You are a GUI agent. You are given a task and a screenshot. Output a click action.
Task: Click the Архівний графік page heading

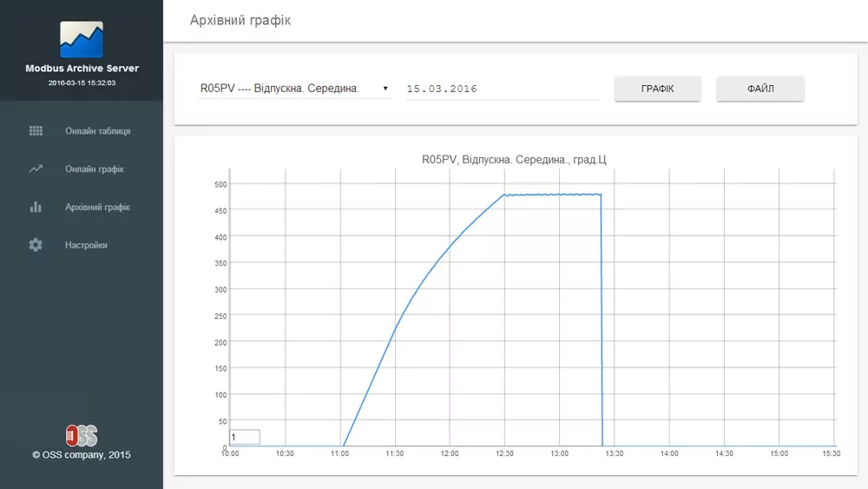(240, 21)
